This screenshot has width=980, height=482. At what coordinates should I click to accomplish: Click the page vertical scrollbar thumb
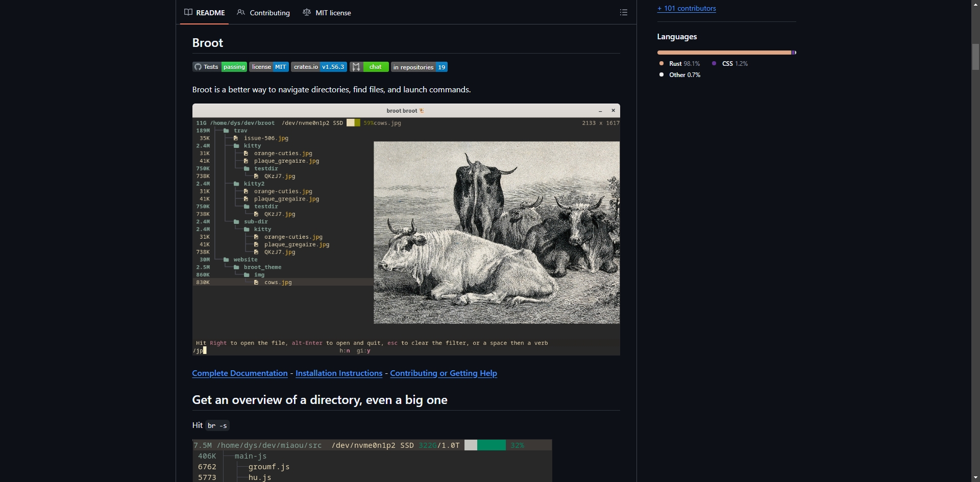[975, 57]
